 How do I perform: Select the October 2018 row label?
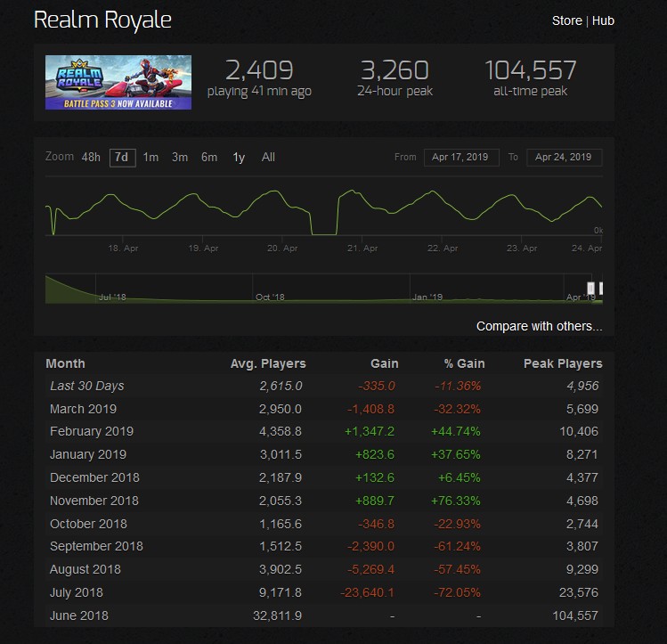88,524
